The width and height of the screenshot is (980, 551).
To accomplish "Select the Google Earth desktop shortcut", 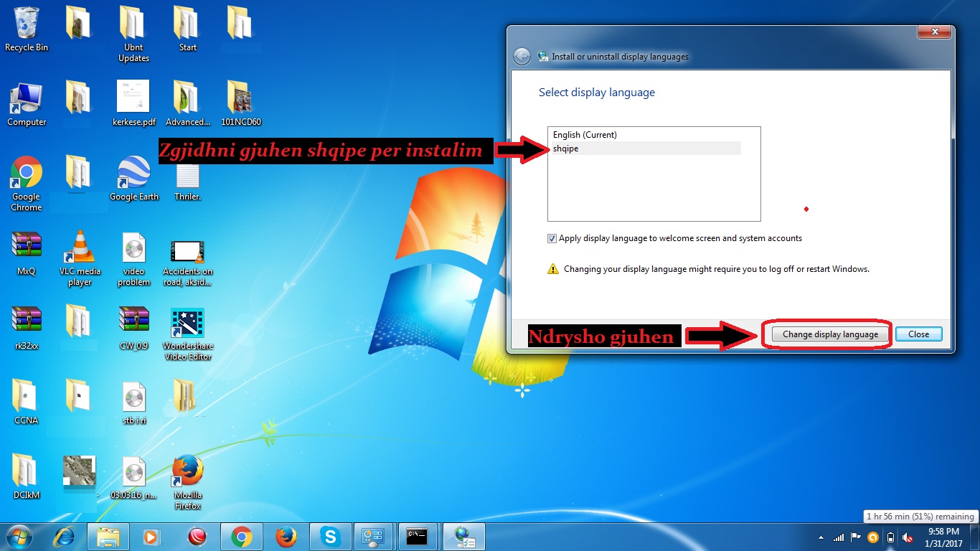I will (x=134, y=179).
